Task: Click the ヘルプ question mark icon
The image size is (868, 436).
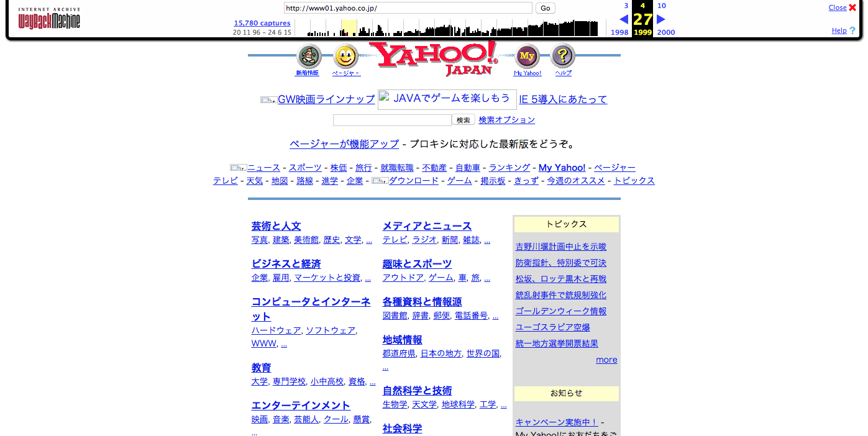Action: (563, 57)
